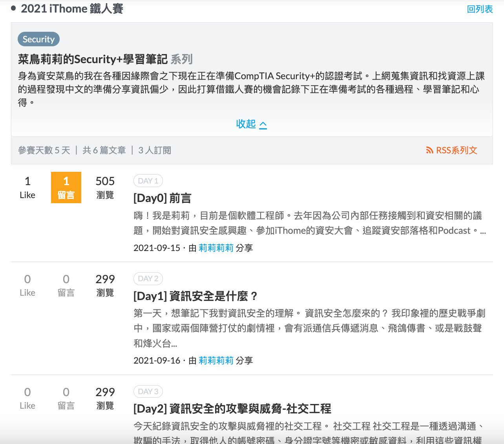The image size is (504, 444).
Task: Click the 參賽天數 5 天 text
Action: [44, 150]
